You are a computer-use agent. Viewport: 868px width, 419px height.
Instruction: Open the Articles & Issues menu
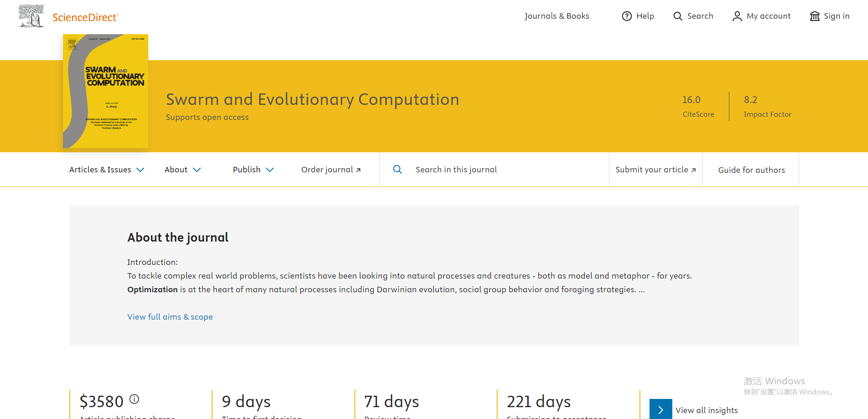point(100,170)
